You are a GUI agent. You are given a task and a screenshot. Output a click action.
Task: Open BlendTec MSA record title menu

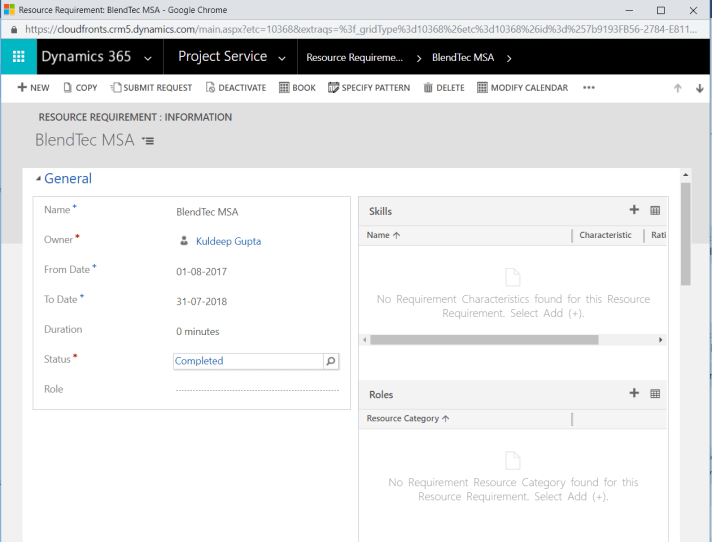pos(149,141)
